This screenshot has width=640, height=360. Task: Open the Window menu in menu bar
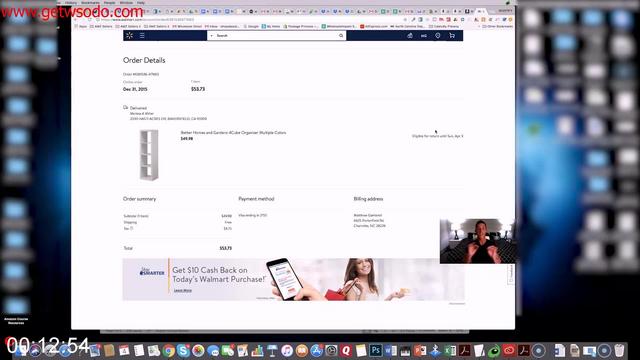(x=126, y=2)
